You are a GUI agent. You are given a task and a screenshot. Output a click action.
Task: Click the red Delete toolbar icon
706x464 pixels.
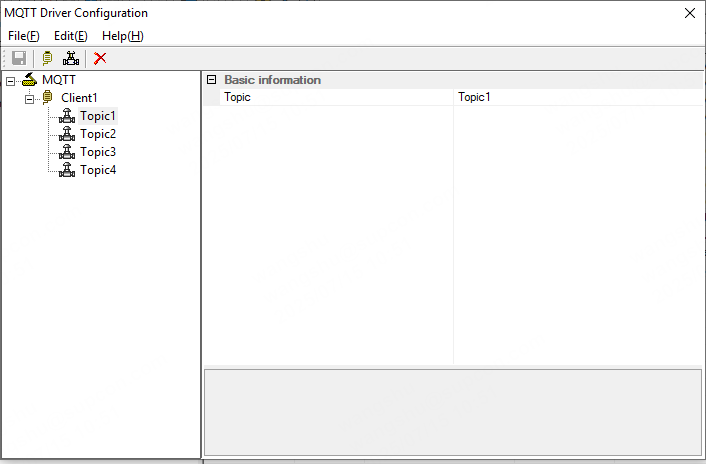(100, 59)
